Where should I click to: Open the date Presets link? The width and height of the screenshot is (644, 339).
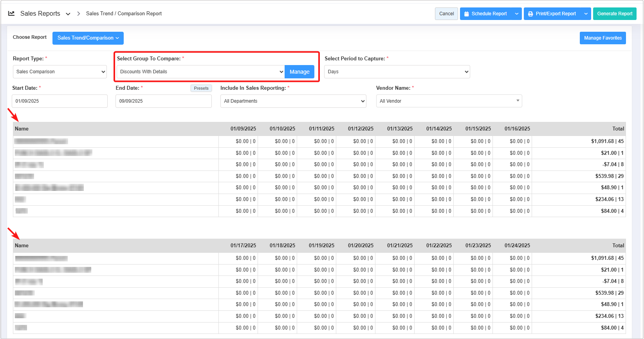[x=201, y=88]
